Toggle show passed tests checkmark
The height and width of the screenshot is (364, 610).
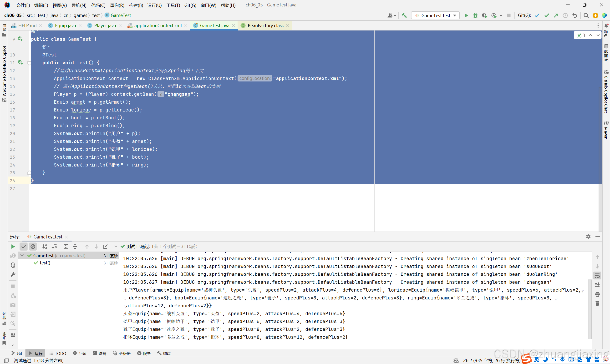click(24, 247)
